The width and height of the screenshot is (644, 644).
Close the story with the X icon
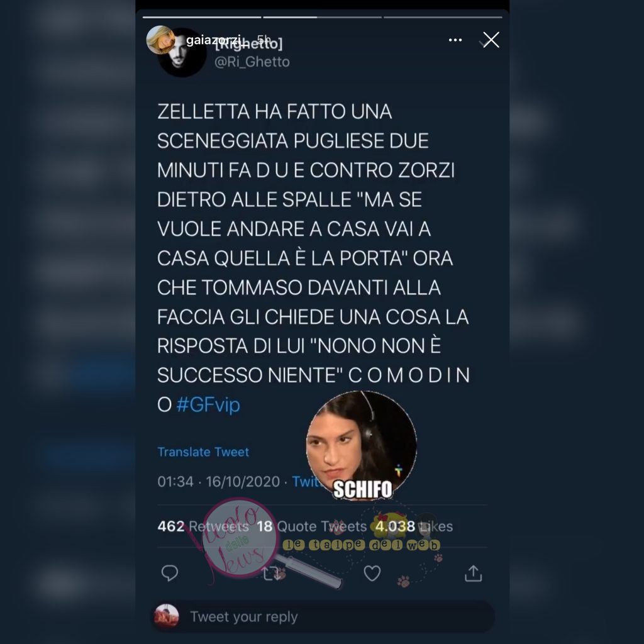491,40
